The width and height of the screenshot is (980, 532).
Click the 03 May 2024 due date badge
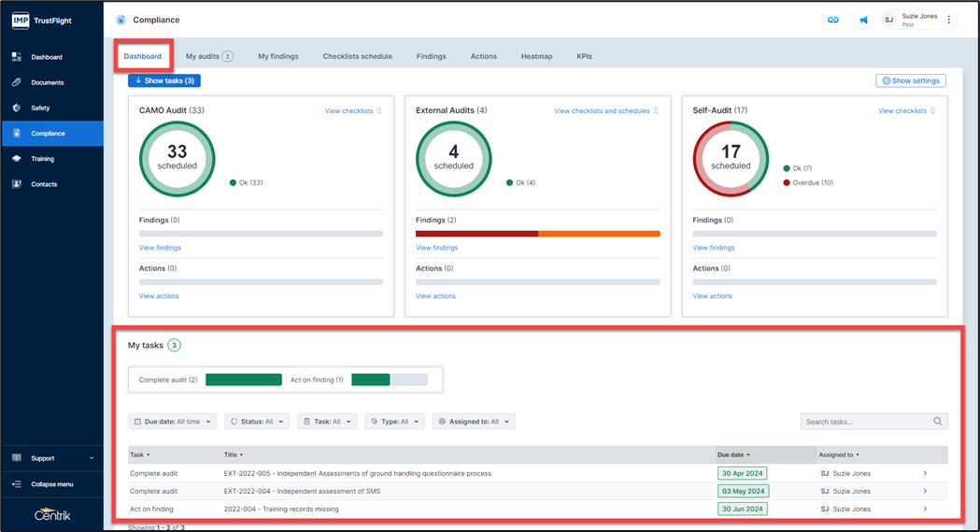coord(743,491)
